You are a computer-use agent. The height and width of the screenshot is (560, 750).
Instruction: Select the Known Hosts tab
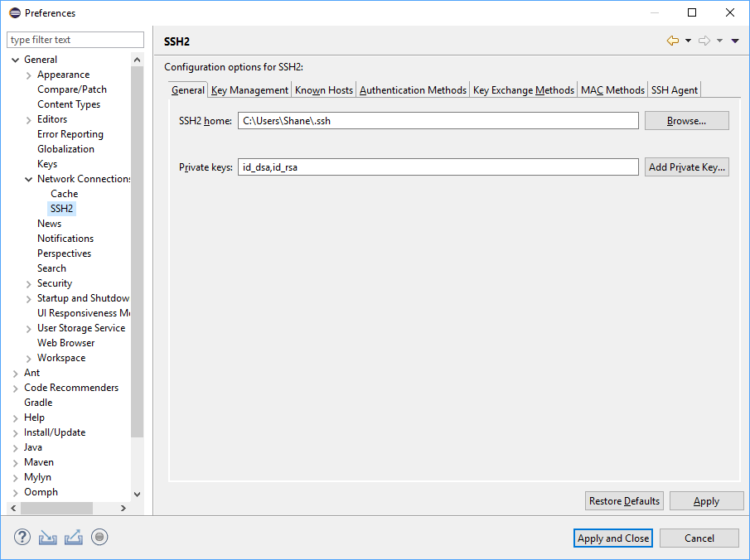pos(323,89)
